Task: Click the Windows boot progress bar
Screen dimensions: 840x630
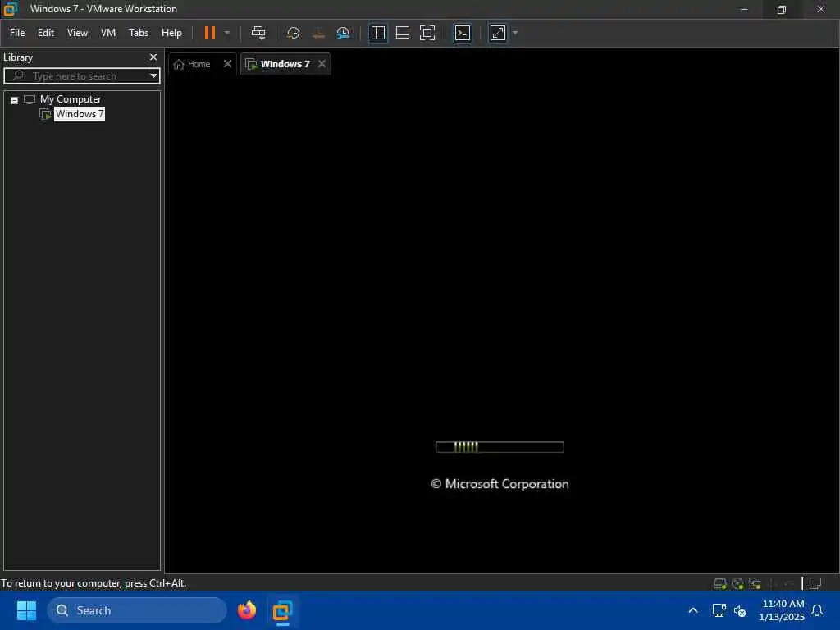Action: 500,447
